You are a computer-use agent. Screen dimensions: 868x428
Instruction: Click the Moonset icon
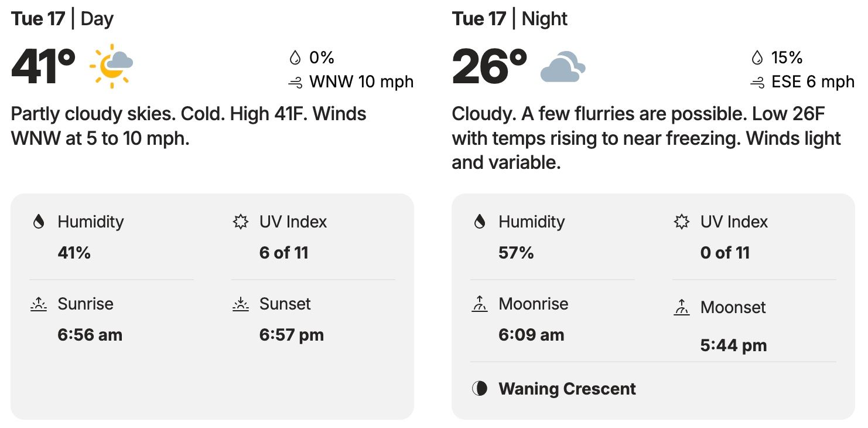click(x=682, y=307)
